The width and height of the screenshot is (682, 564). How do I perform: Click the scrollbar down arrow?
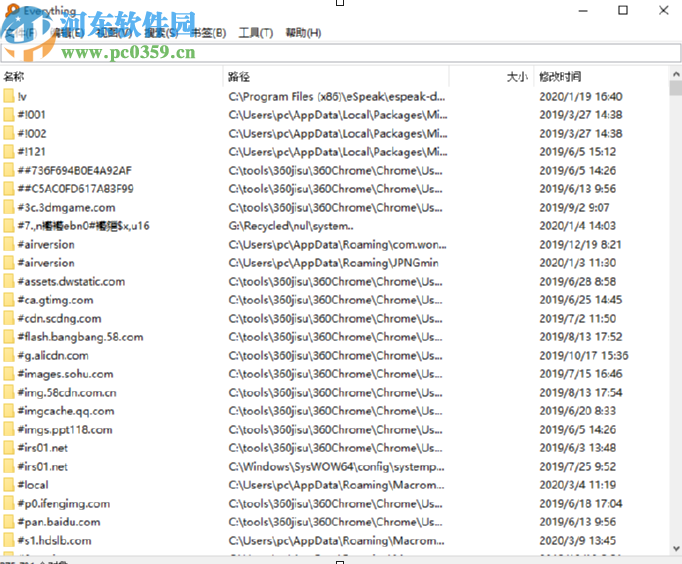[x=676, y=548]
